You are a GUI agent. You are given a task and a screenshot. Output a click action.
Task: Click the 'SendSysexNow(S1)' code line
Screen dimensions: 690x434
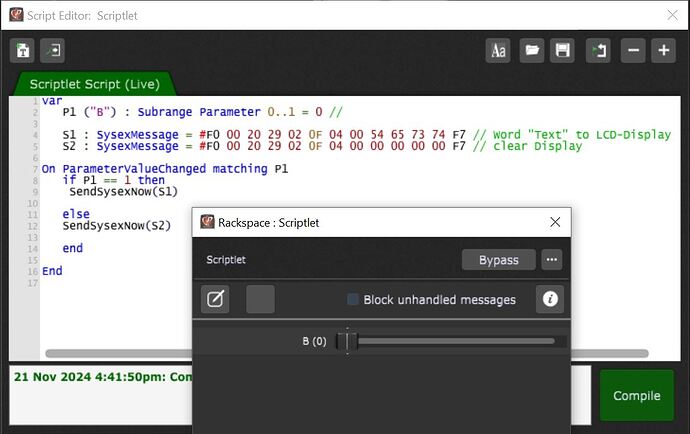(123, 192)
